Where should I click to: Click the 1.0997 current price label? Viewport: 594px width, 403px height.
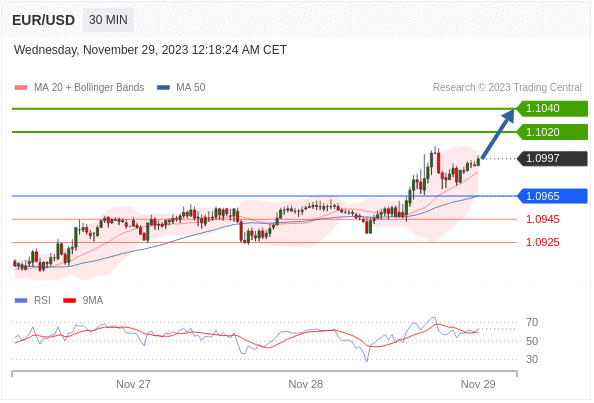pyautogui.click(x=553, y=158)
